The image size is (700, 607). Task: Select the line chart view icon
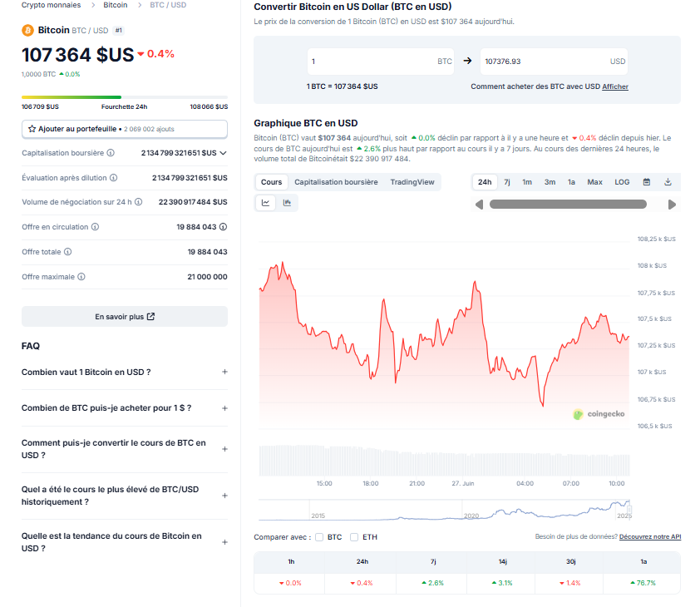(266, 203)
